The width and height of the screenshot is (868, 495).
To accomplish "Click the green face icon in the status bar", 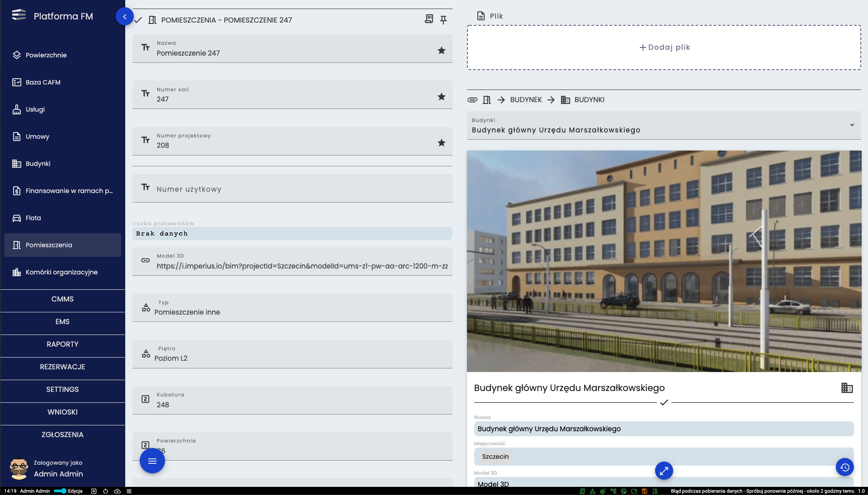I will pyautogui.click(x=624, y=491).
